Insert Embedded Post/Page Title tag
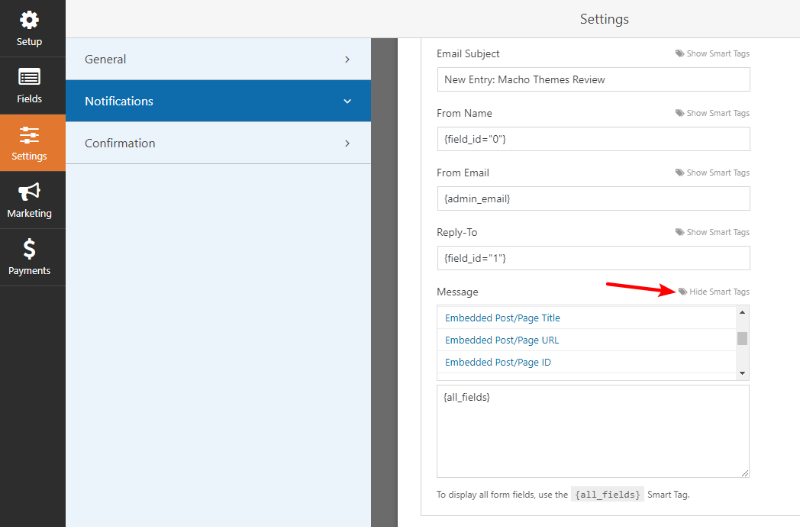The image size is (800, 527). click(x=503, y=318)
